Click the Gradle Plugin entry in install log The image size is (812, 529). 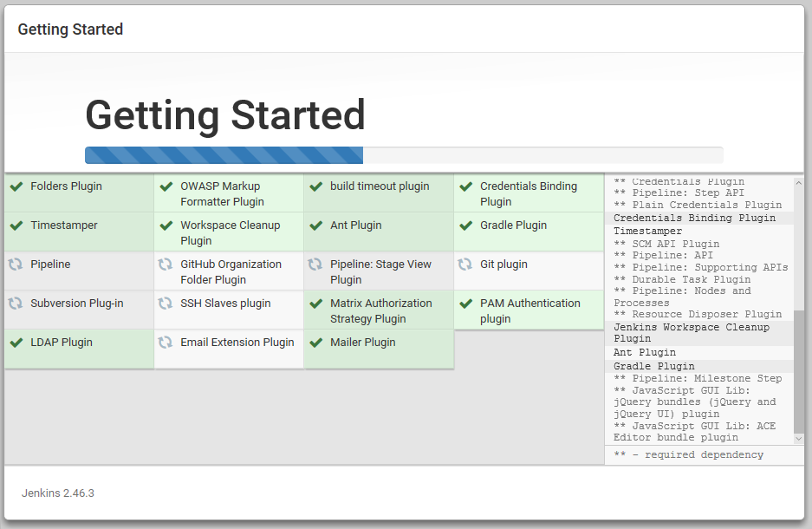(x=654, y=366)
